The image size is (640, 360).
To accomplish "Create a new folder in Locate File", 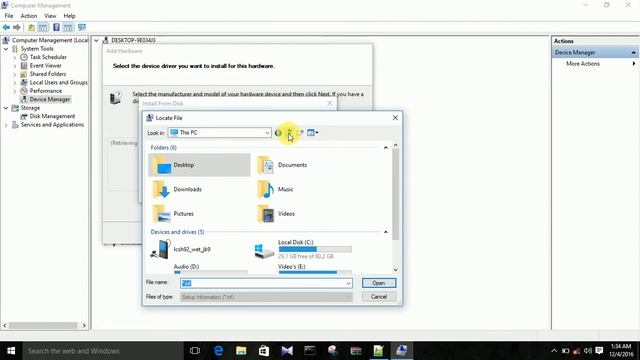I will coord(300,133).
